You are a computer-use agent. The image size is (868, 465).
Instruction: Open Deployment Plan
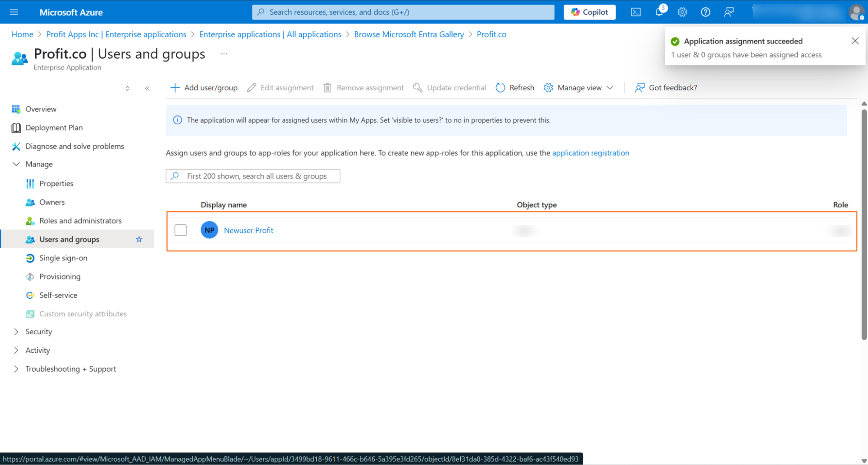coord(47,128)
